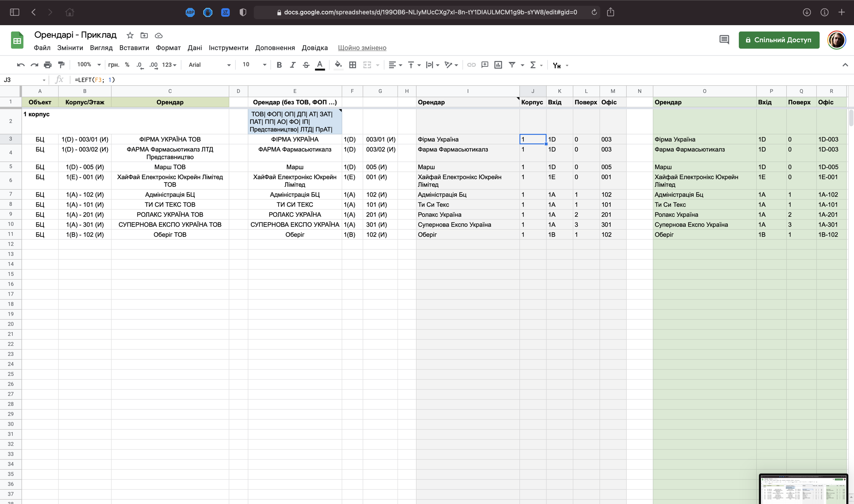Screen dimensions: 854x504
Task: Click the Спільний Доступ share button
Action: tap(779, 40)
